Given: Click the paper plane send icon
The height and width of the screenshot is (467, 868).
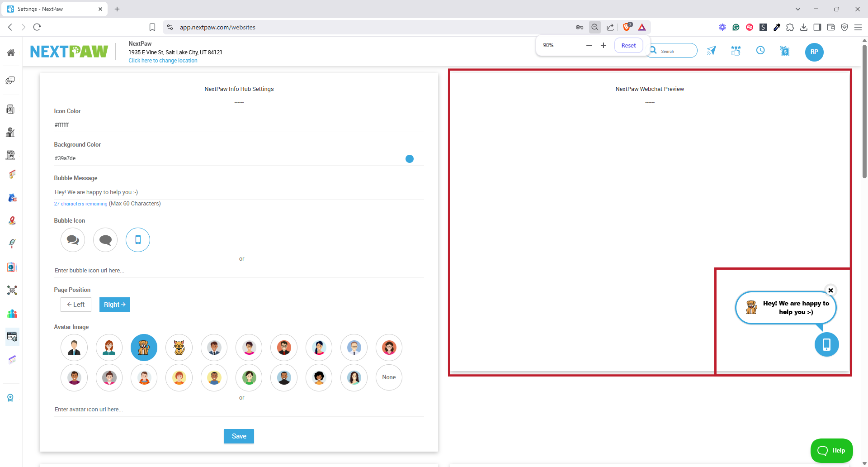Looking at the screenshot, I should pyautogui.click(x=712, y=51).
